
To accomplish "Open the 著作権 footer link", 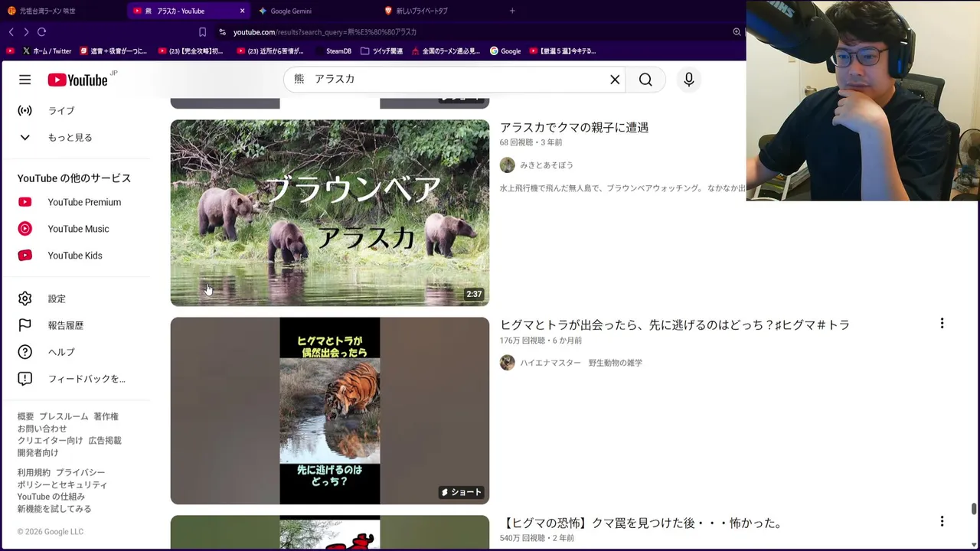I will 106,417.
